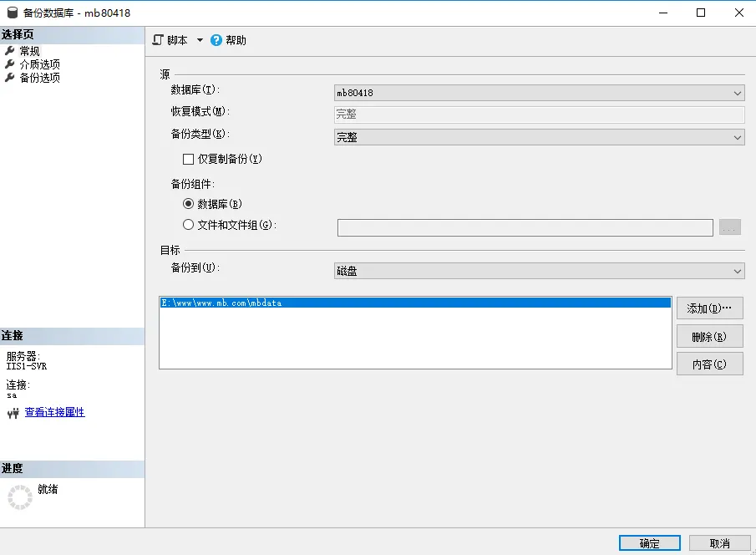756x555 pixels.
Task: Click the wrench icon beside 备份选项
Action: 10,77
